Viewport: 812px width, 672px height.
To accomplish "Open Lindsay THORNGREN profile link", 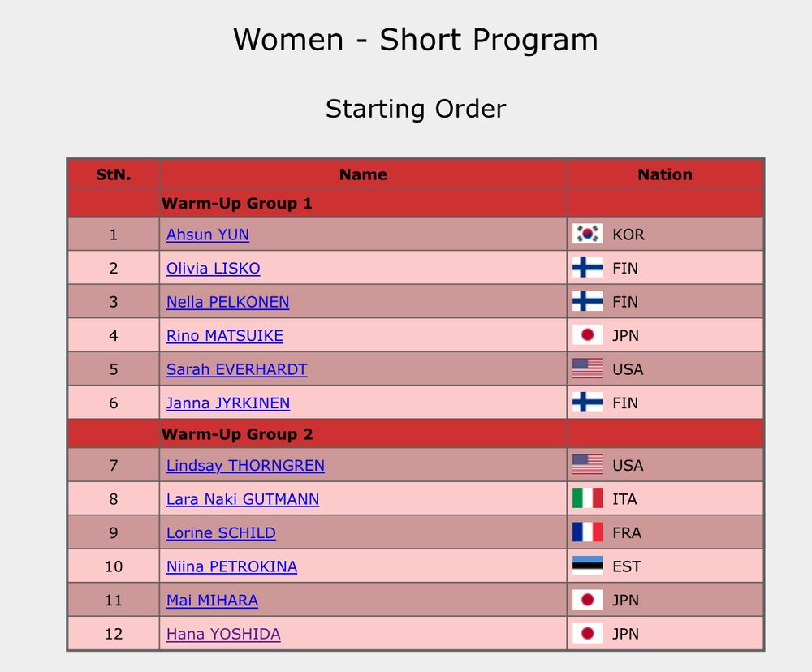I will [245, 465].
